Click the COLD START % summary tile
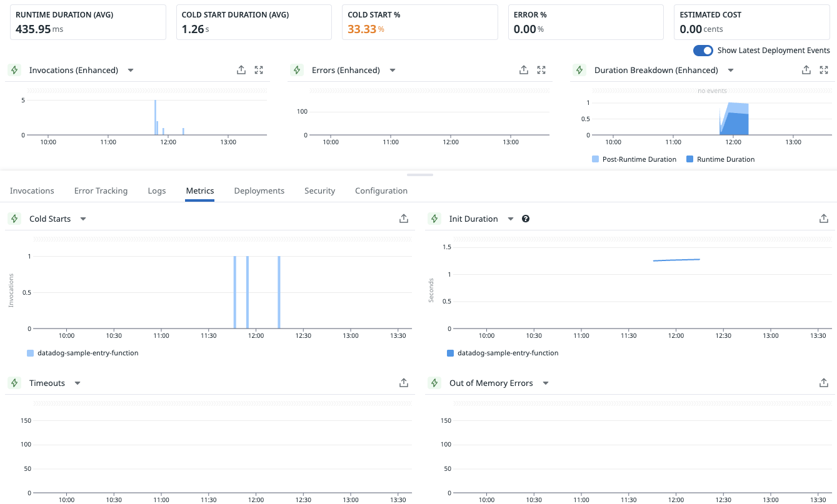The width and height of the screenshot is (837, 504). 419,22
